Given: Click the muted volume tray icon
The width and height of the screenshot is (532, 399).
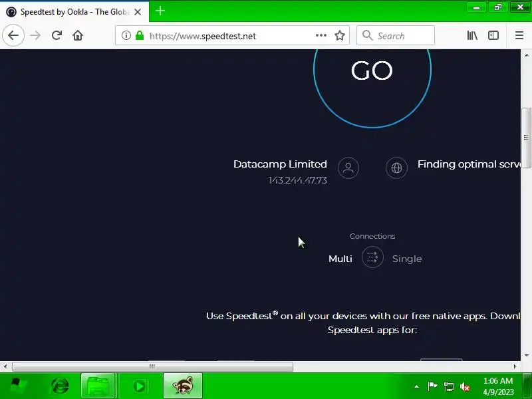Looking at the screenshot, I should [465, 386].
